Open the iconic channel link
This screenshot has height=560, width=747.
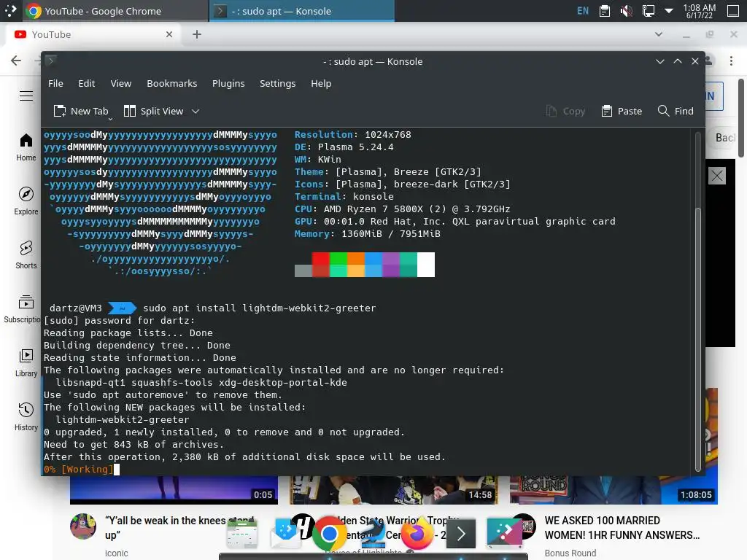point(117,553)
